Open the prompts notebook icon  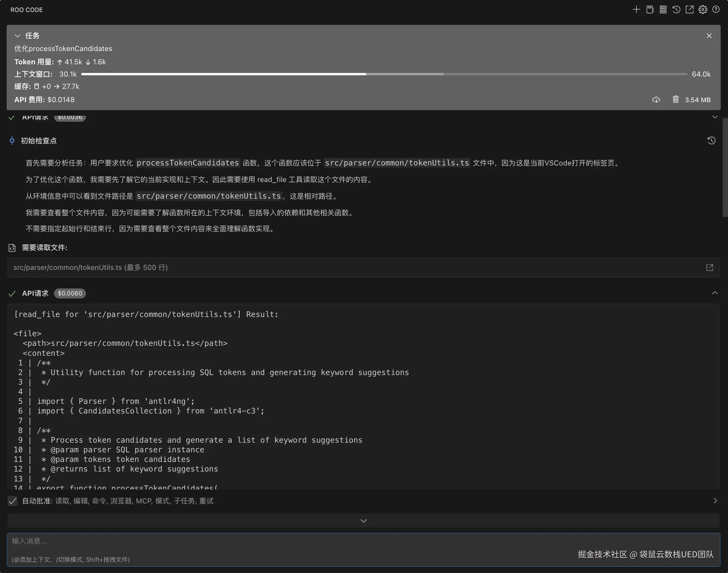coord(650,9)
